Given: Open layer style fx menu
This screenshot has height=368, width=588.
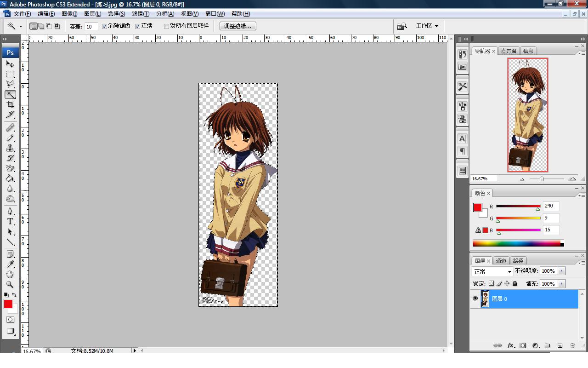Looking at the screenshot, I should tap(510, 345).
